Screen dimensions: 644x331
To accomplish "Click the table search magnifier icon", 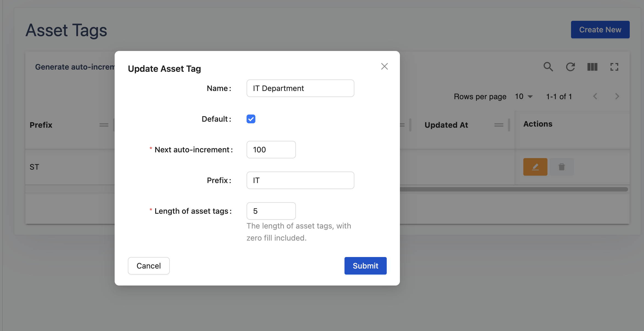I will point(548,67).
